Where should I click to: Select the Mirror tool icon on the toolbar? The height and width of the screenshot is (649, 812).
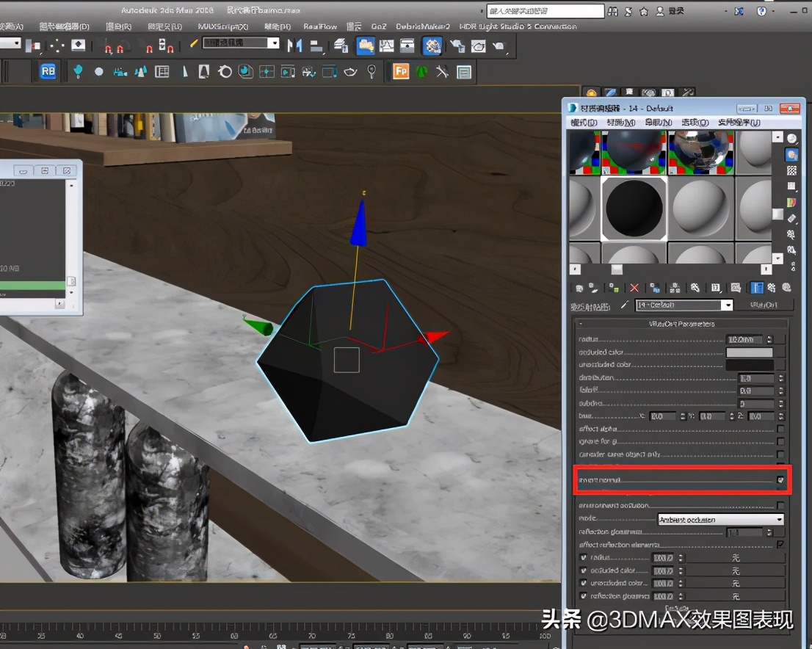(x=295, y=46)
